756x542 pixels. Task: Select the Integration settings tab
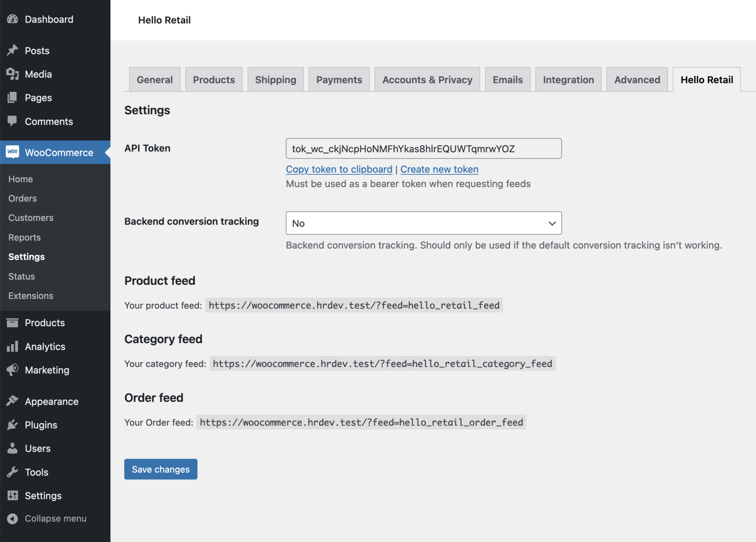click(568, 80)
